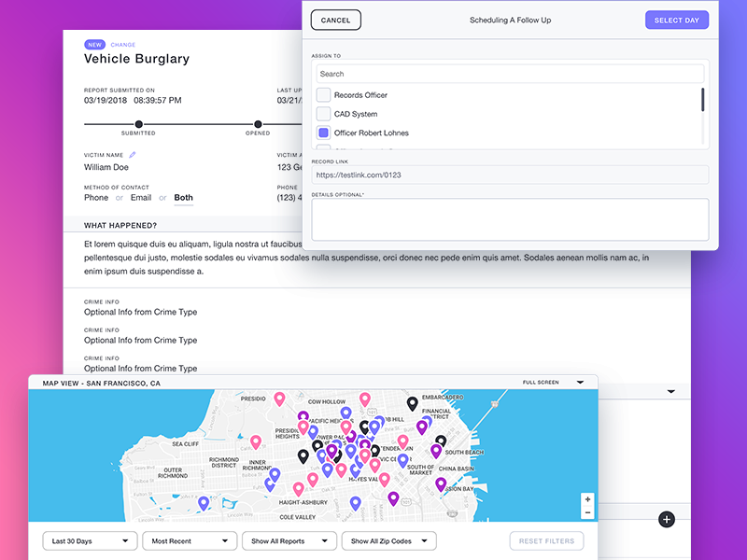Open the Show All Reports dropdown
This screenshot has width=747, height=560.
289,540
